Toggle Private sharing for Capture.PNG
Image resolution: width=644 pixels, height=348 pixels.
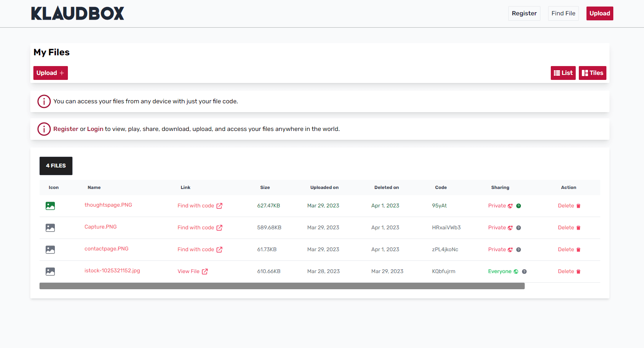tap(500, 228)
